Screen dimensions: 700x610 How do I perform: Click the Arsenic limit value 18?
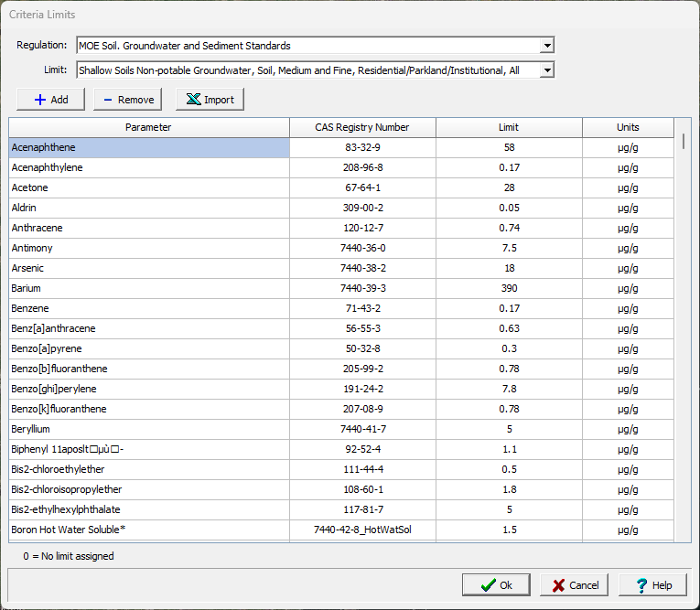pyautogui.click(x=509, y=268)
